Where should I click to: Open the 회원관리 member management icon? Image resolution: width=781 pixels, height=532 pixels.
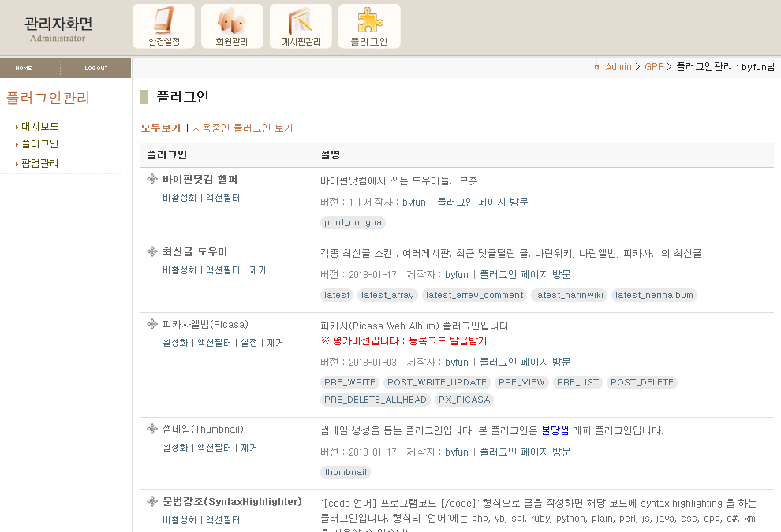coord(231,26)
